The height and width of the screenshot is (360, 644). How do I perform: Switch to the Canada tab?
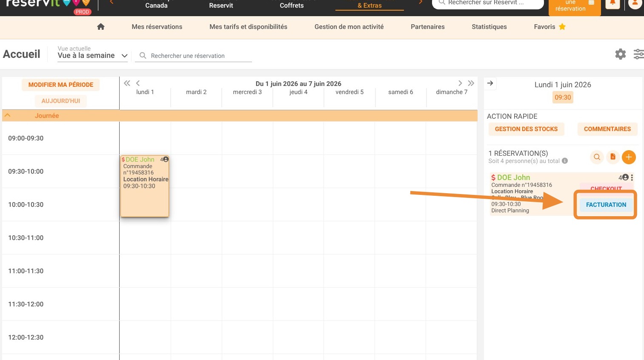coord(156,5)
